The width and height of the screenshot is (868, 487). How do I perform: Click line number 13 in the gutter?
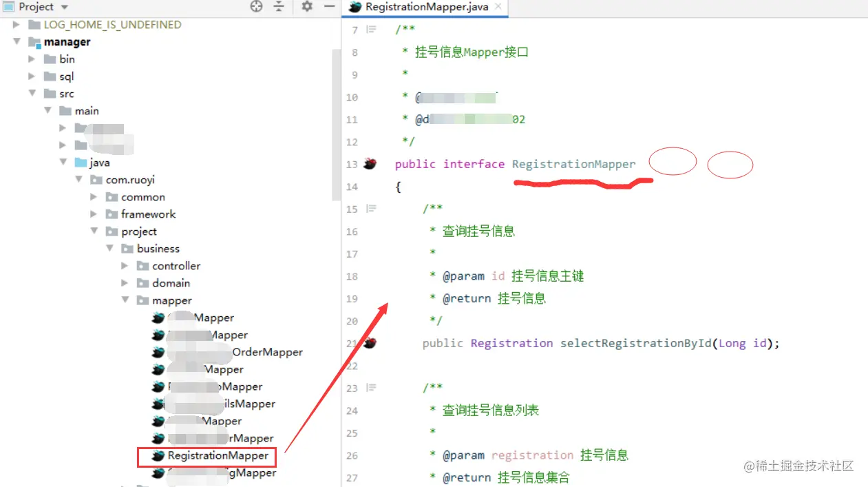point(352,164)
